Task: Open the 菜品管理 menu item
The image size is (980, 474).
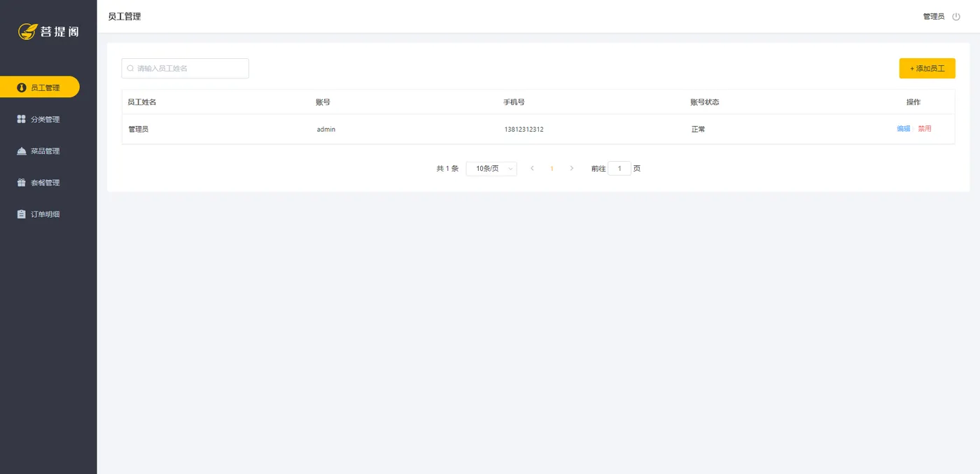Action: coord(40,151)
